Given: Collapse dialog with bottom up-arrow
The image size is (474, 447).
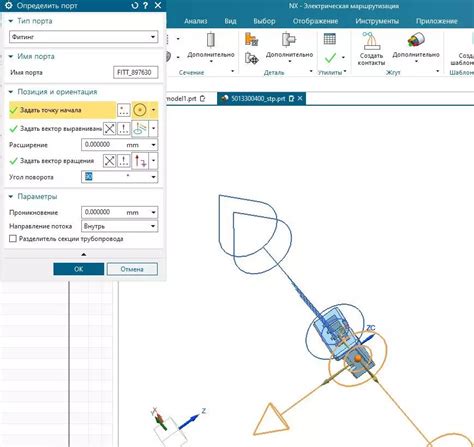Looking at the screenshot, I should coord(84,254).
